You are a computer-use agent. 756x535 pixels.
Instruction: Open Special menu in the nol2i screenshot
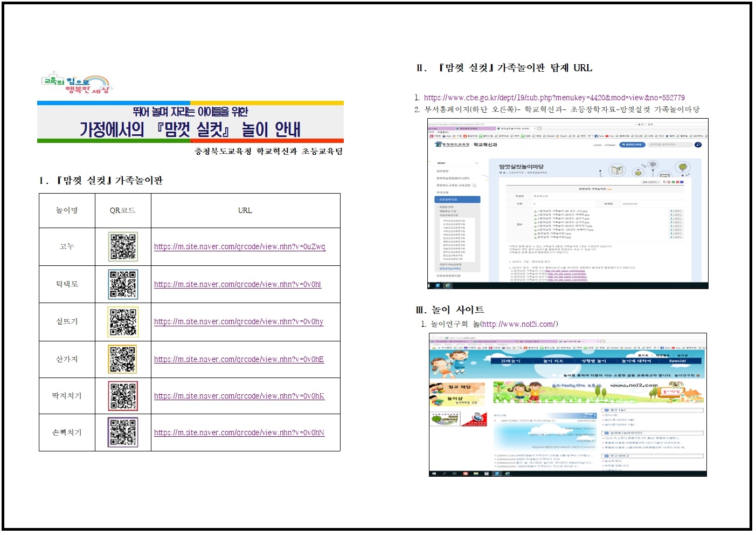(677, 361)
